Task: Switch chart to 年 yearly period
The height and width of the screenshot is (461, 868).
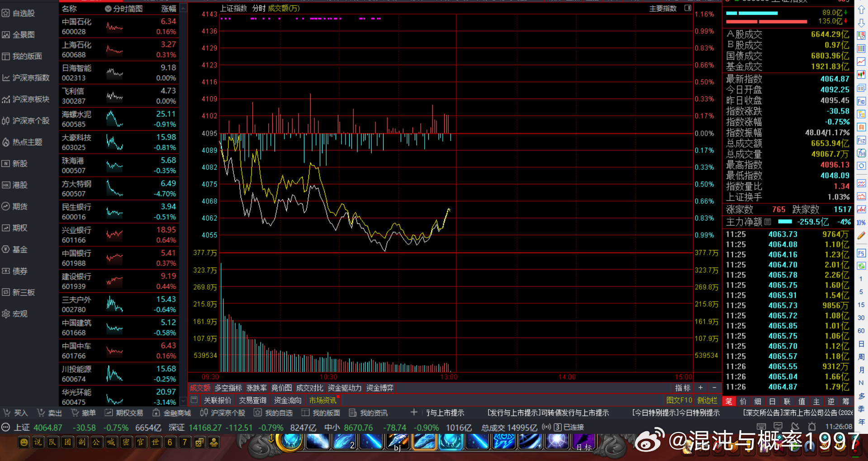Action: point(861,422)
